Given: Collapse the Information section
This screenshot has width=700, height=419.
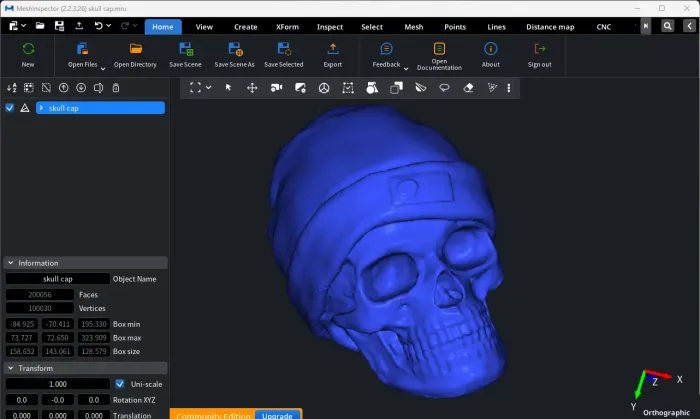Looking at the screenshot, I should click(x=11, y=263).
